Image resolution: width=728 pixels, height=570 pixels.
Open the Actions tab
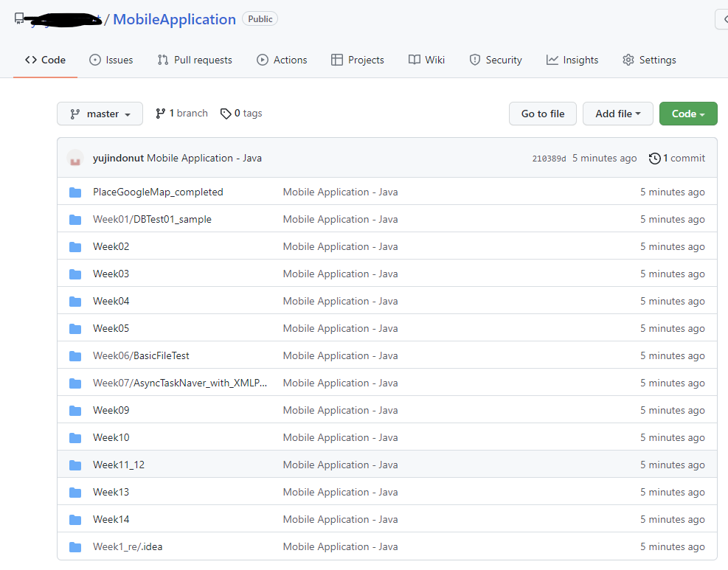point(282,60)
